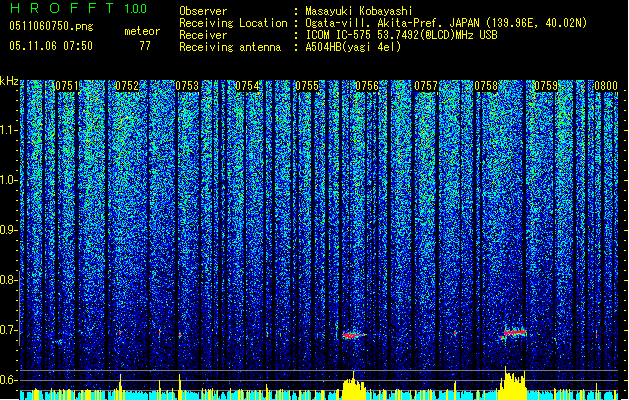Screen dimensions: 629x400
Task: Click the 0.6 frequency axis label
Action: coord(7,380)
